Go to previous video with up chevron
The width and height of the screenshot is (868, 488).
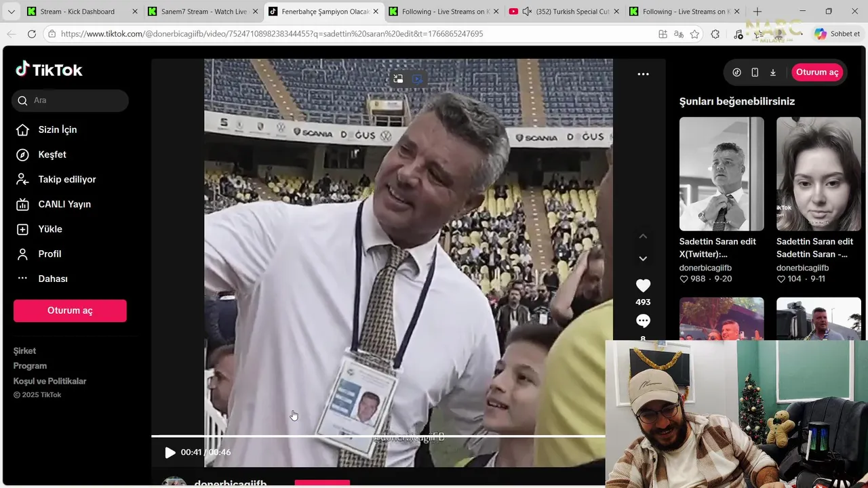tap(643, 236)
